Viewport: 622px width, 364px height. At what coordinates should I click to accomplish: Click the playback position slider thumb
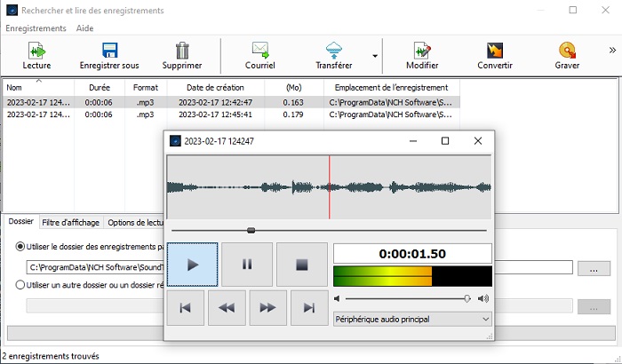click(251, 230)
